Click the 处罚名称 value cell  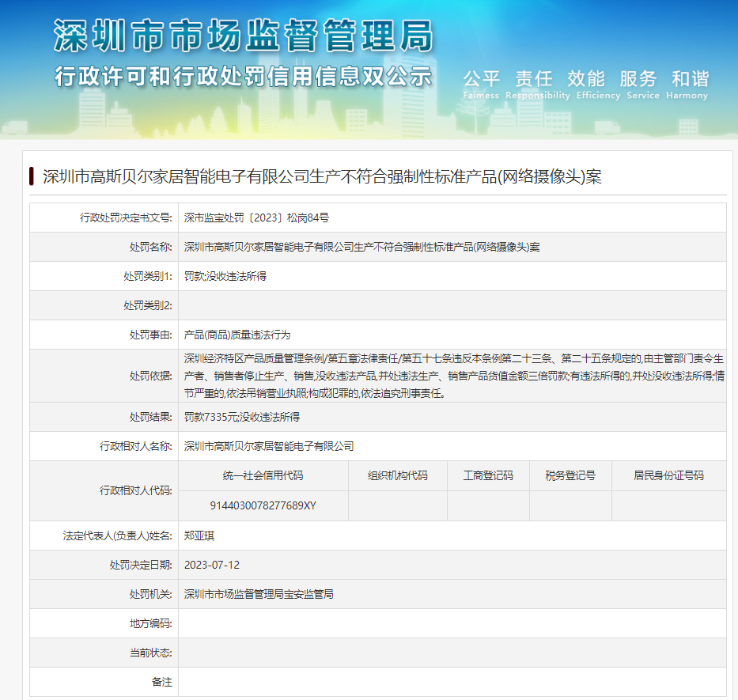point(361,247)
